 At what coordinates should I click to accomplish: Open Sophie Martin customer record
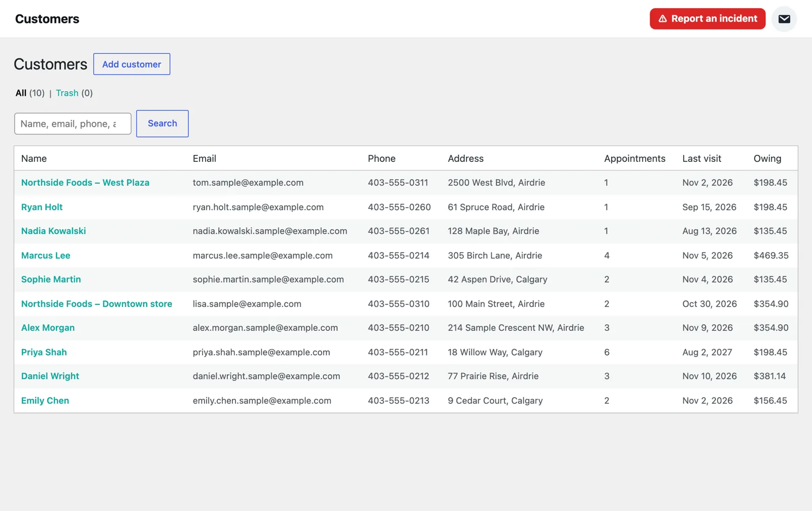51,279
